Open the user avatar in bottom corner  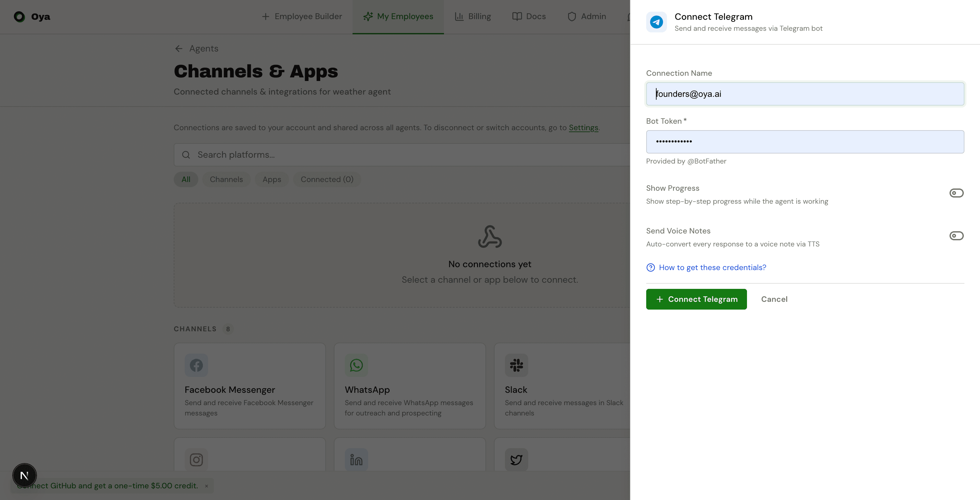pos(24,475)
